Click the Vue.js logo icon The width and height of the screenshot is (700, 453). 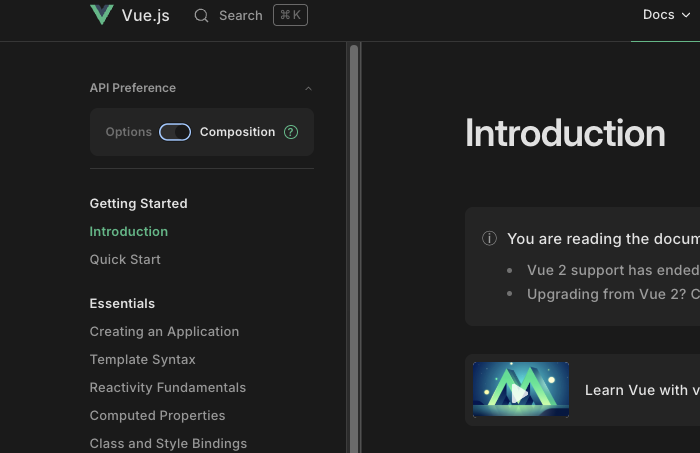click(102, 15)
